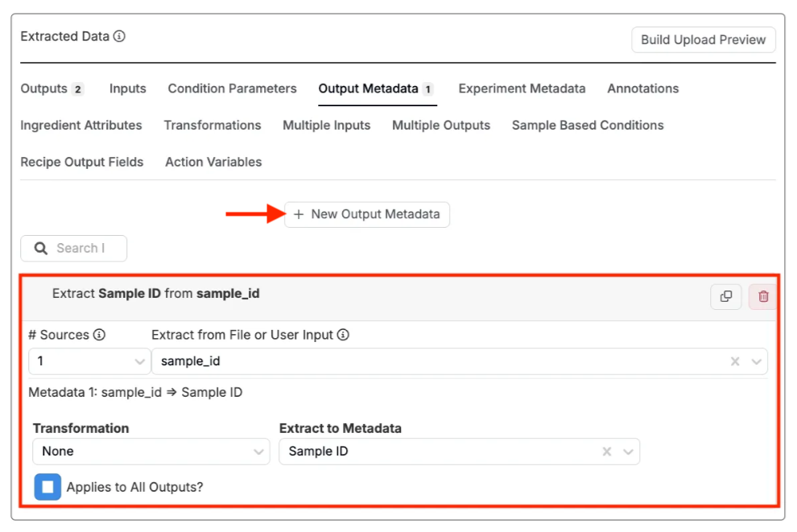
Task: Add a New Output Metadata entry
Action: point(367,214)
